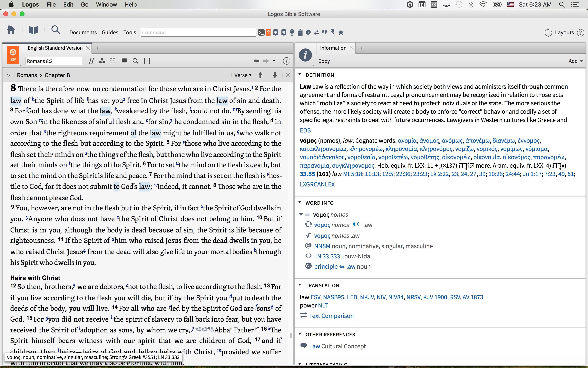Open the Go menu
The width and height of the screenshot is (588, 368).
(85, 4)
